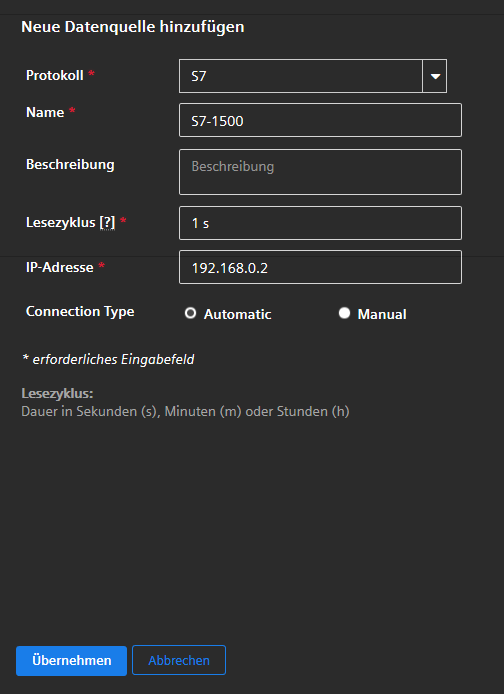Click into the Beschreibung text area

(320, 172)
